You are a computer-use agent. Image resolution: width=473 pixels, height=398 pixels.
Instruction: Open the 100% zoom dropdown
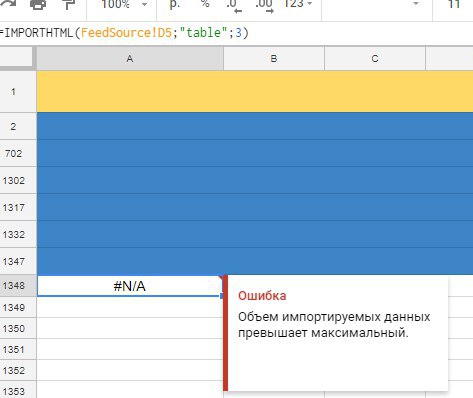(124, 5)
